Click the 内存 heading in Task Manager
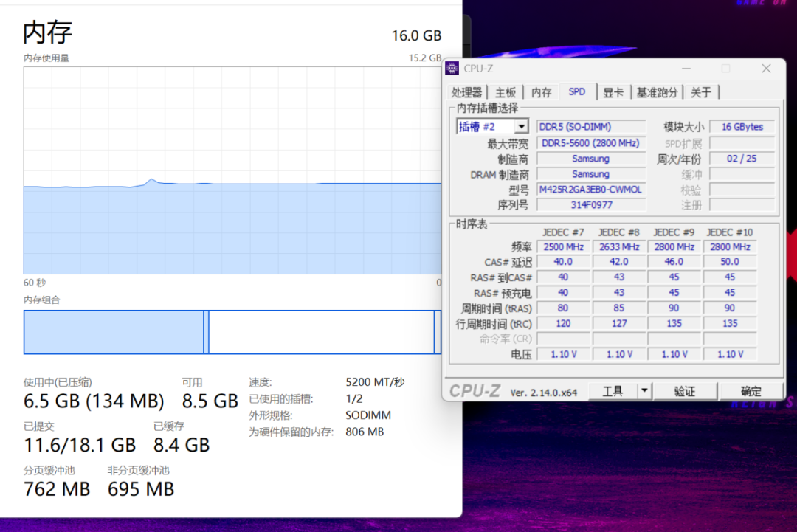 tap(48, 32)
